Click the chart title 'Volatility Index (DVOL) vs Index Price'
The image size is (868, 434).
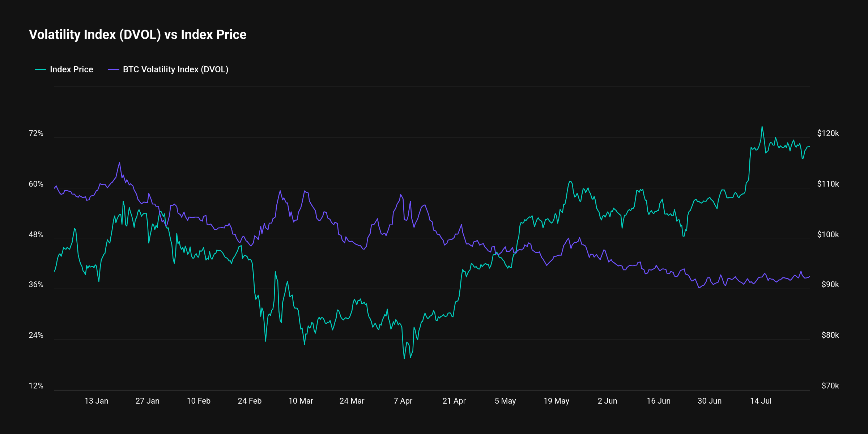[138, 35]
